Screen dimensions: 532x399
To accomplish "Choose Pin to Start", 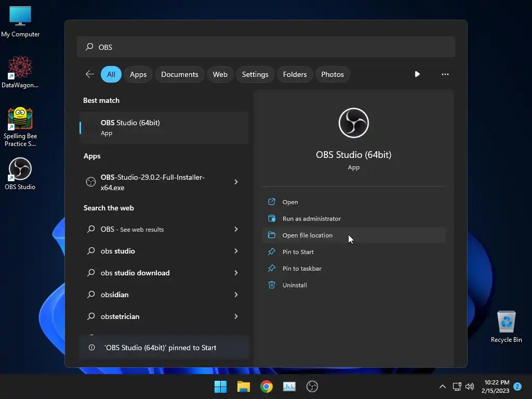I will [x=353, y=252].
